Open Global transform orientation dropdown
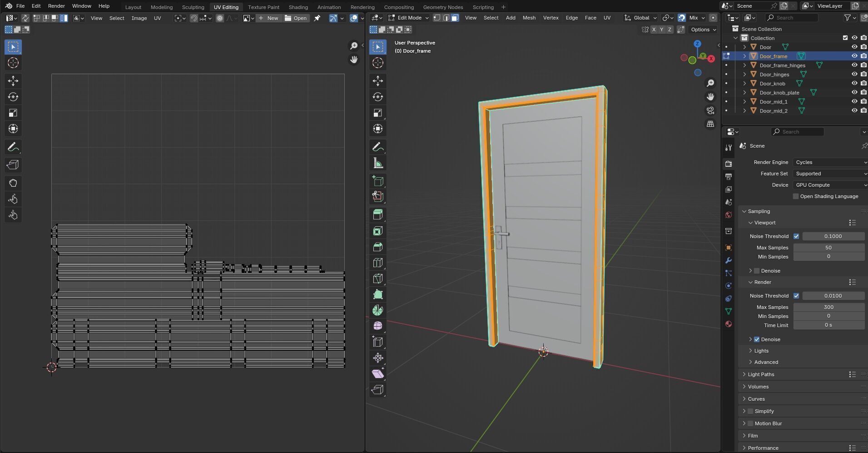Image resolution: width=868 pixels, height=453 pixels. pos(641,18)
